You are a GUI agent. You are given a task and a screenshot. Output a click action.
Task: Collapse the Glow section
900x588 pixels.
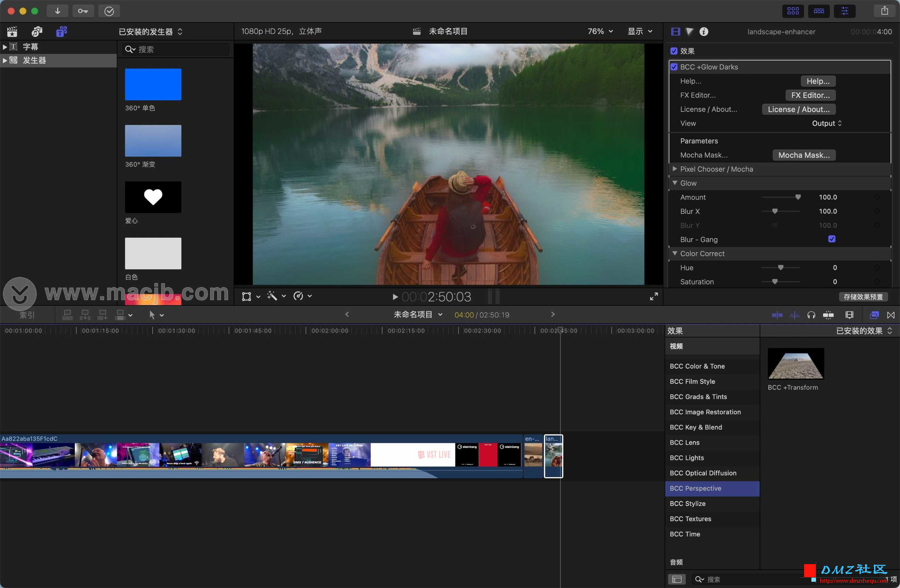coord(675,183)
